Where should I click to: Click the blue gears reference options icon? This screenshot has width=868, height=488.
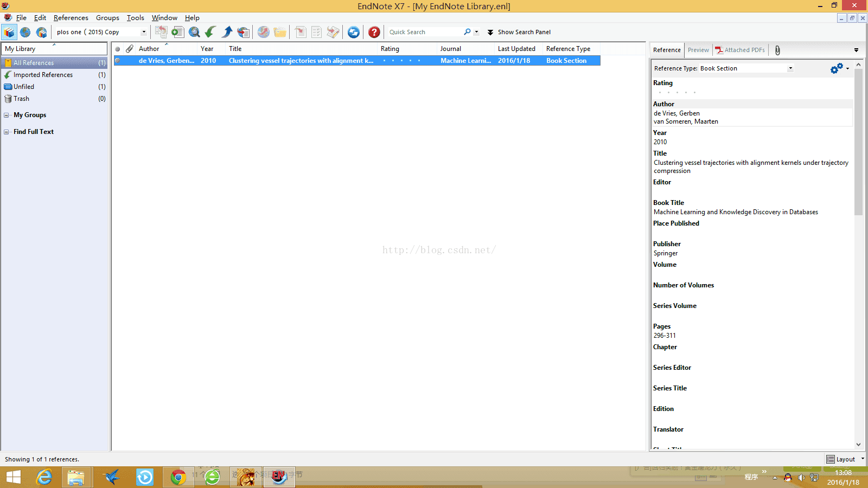click(x=837, y=68)
